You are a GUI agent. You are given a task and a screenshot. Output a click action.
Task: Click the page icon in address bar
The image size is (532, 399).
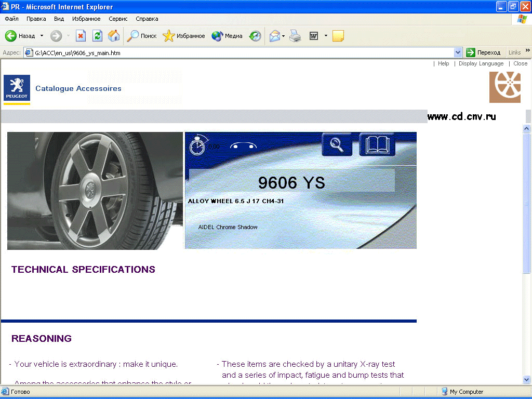[29, 52]
